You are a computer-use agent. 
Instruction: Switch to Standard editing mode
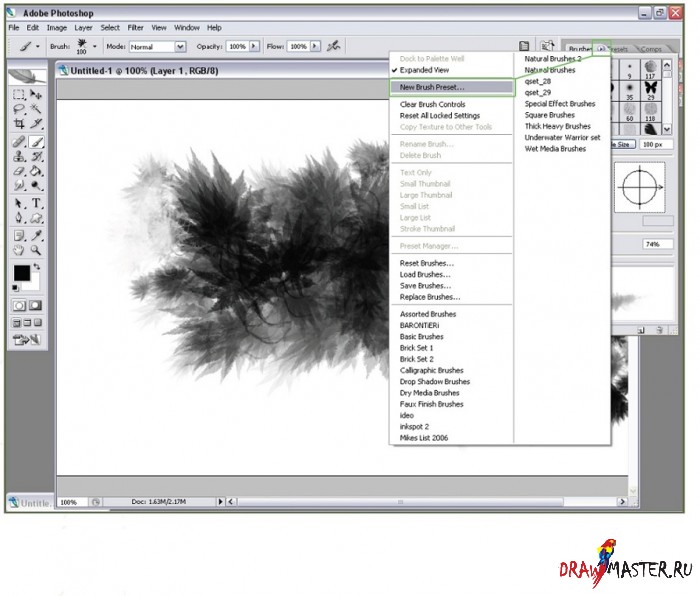point(19,305)
